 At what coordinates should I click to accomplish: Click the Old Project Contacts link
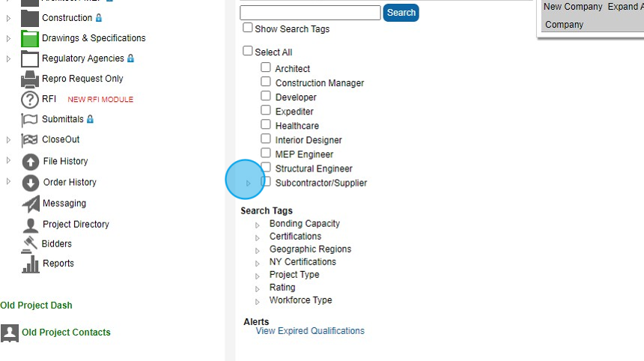click(66, 333)
